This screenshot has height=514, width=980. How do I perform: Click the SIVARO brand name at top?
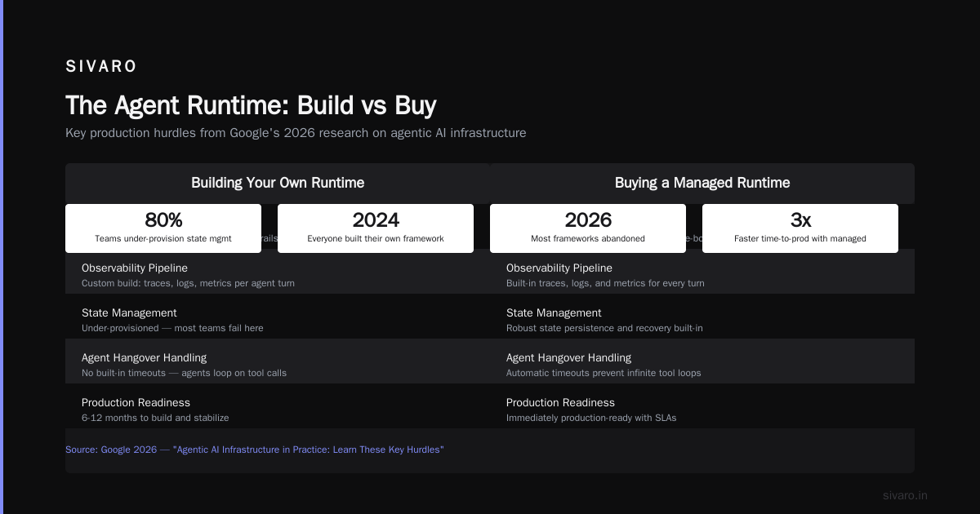101,67
